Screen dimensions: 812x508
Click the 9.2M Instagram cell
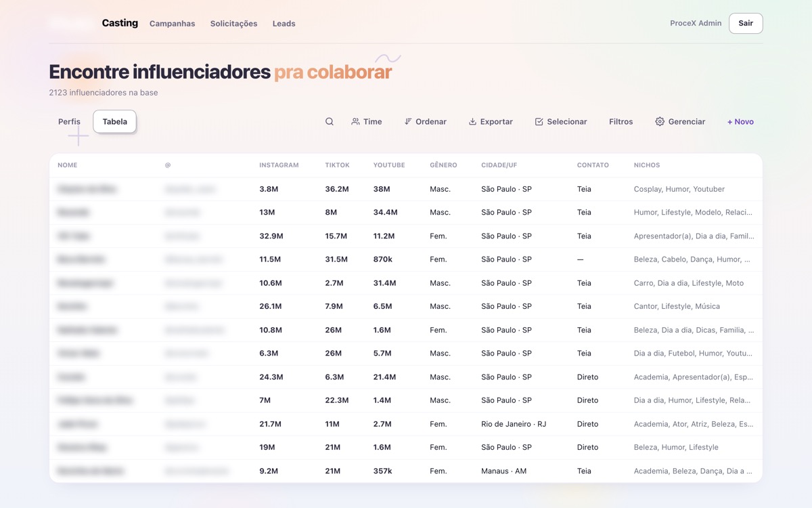point(269,471)
